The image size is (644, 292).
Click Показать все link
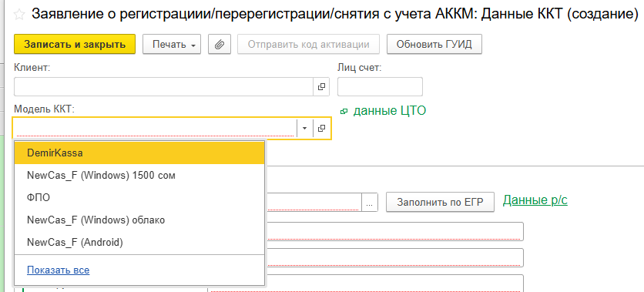[59, 270]
